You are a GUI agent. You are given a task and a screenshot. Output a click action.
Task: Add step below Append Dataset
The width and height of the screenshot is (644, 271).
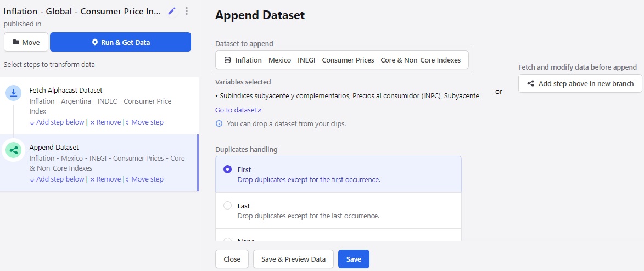tap(57, 179)
